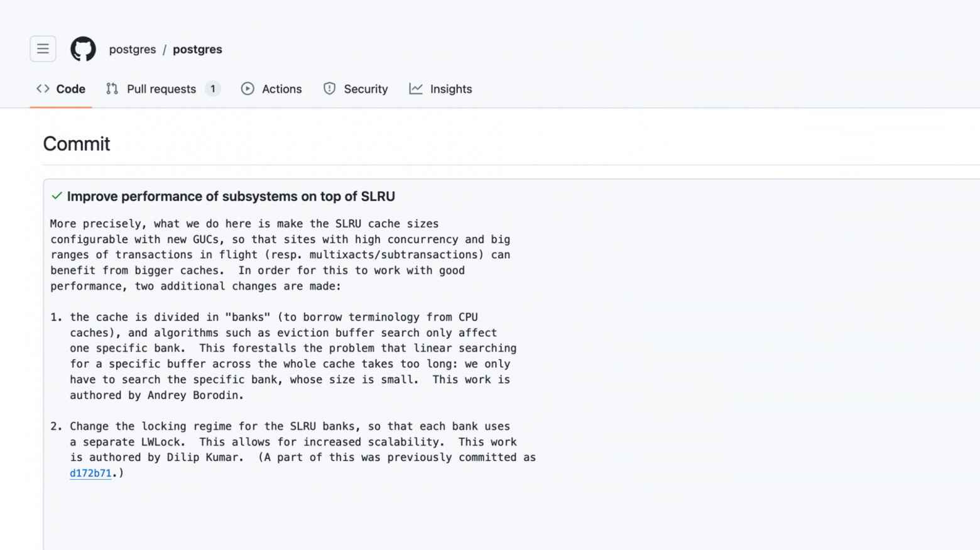Click the line starting 'More precisely, what we do'

(x=244, y=224)
